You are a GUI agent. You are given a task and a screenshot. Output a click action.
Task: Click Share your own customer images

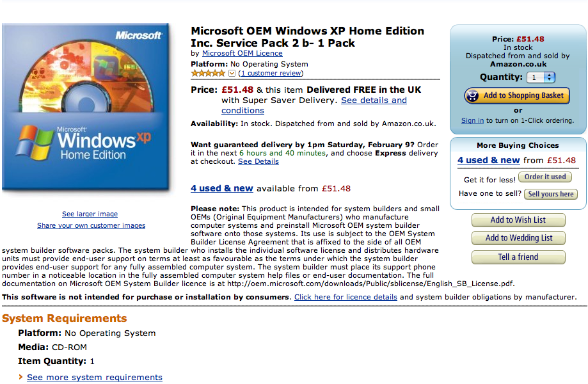tap(91, 225)
